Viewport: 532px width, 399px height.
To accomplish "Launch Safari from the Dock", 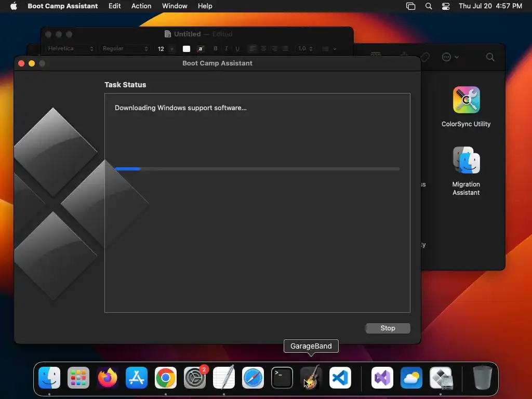I will (253, 378).
